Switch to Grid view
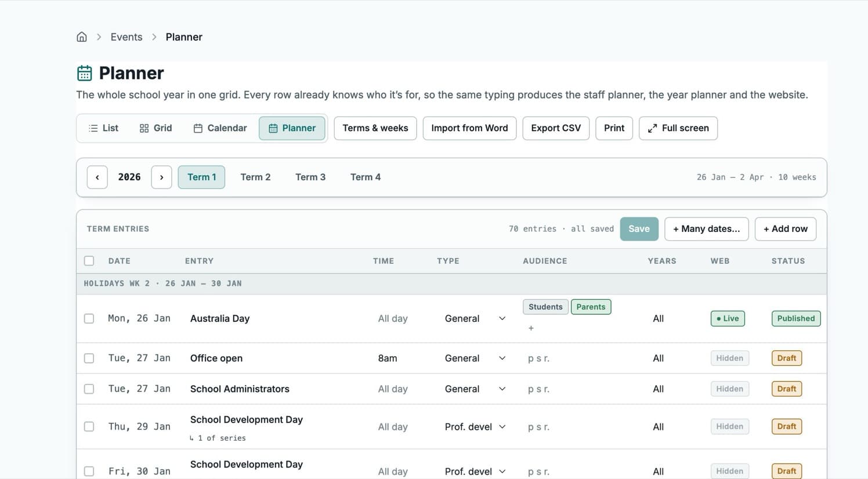Screen dimensions: 868x479 pyautogui.click(x=156, y=128)
